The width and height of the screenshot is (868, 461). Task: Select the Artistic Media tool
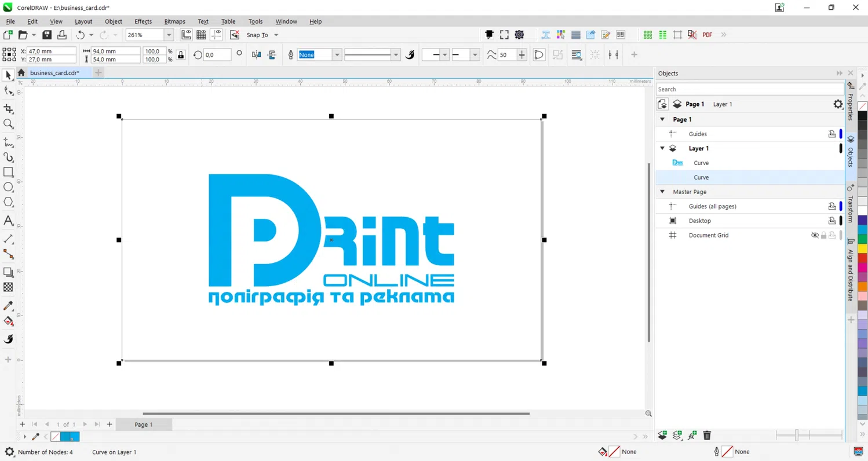pyautogui.click(x=8, y=157)
